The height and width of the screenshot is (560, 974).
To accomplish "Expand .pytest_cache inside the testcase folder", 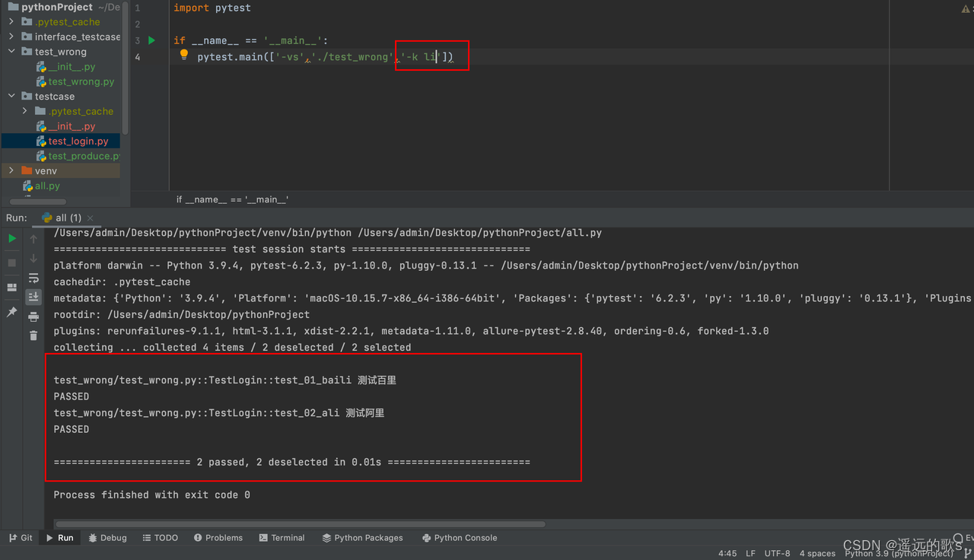I will (25, 111).
